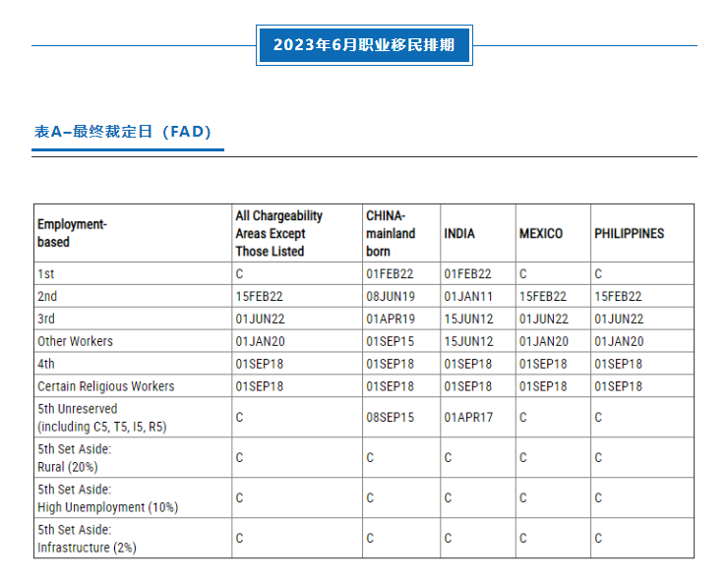Click C in Infrastructure (2%) Mexico column
Image resolution: width=728 pixels, height=581 pixels.
coord(522,539)
